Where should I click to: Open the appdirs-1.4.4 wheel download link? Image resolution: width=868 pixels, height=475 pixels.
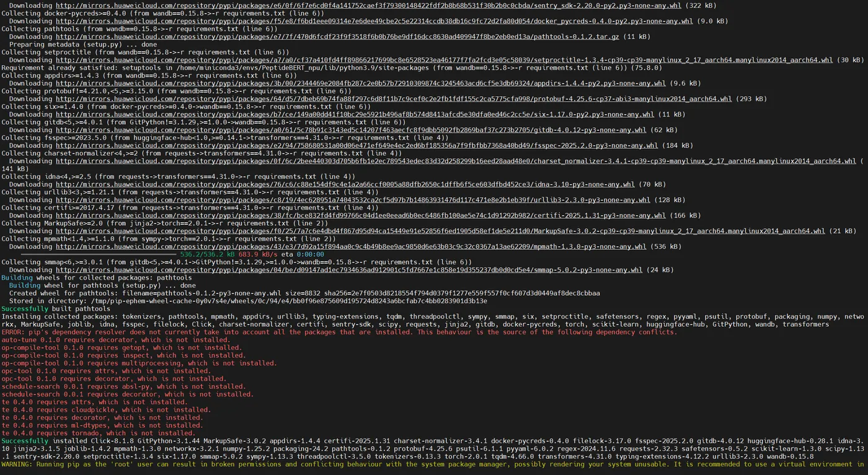point(361,83)
